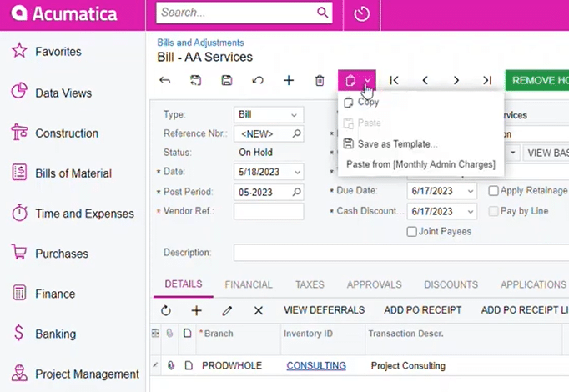Click the back arrow toolbar icon
Screen dimensions: 569x392
tap(164, 80)
